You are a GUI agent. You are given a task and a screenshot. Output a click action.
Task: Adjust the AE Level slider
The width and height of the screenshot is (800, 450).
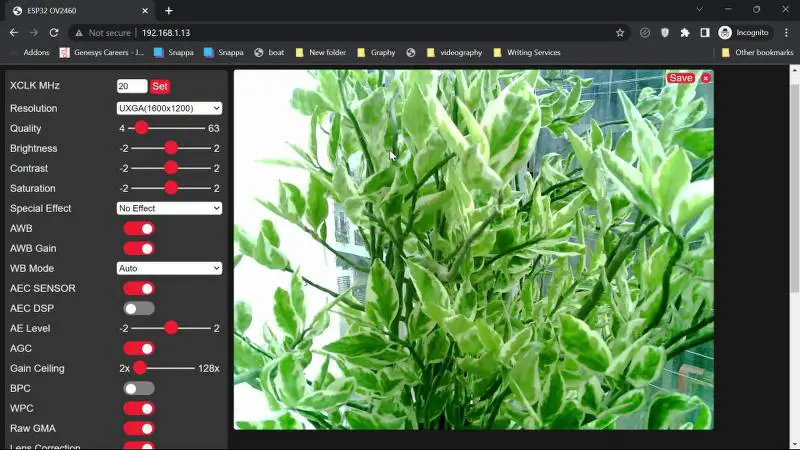(x=171, y=328)
